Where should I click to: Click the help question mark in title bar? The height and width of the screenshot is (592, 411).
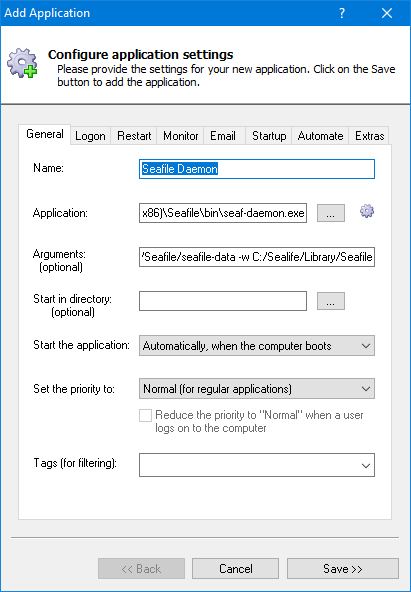coord(342,13)
